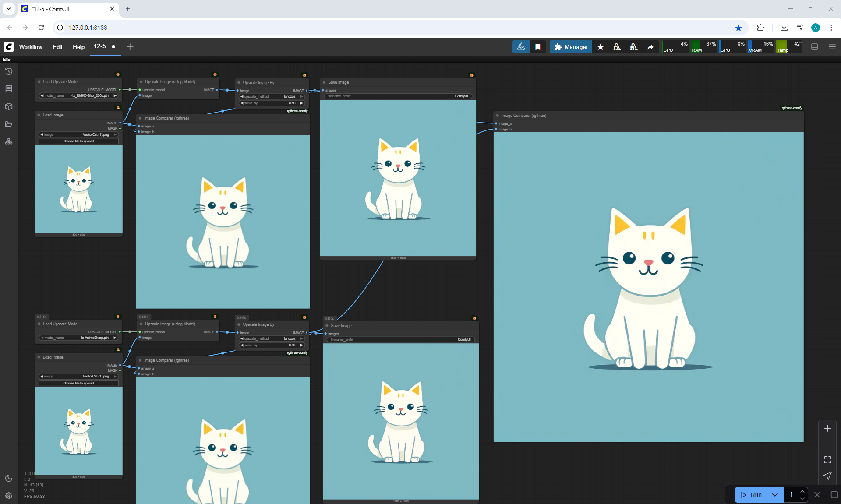841x504 pixels.
Task: Open the Workflow menu
Action: pyautogui.click(x=31, y=47)
